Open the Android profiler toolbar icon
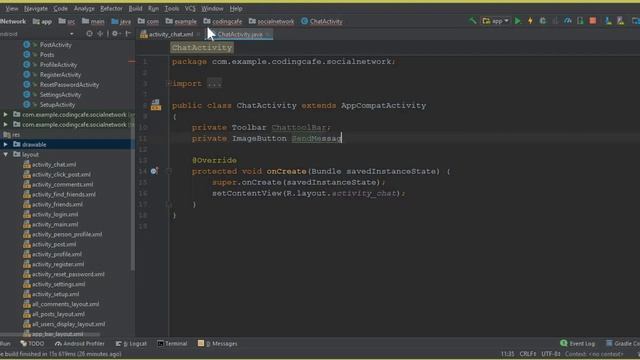The height and width of the screenshot is (360, 640). click(568, 21)
